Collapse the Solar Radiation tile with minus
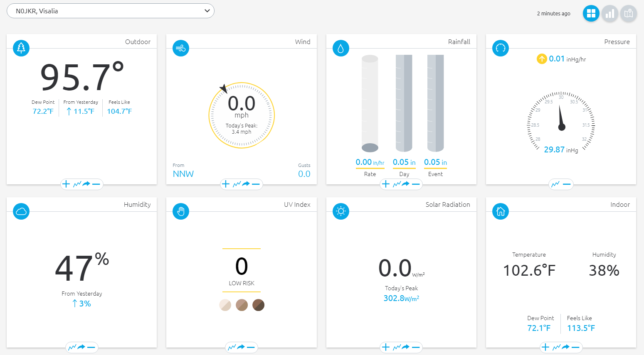 point(416,347)
